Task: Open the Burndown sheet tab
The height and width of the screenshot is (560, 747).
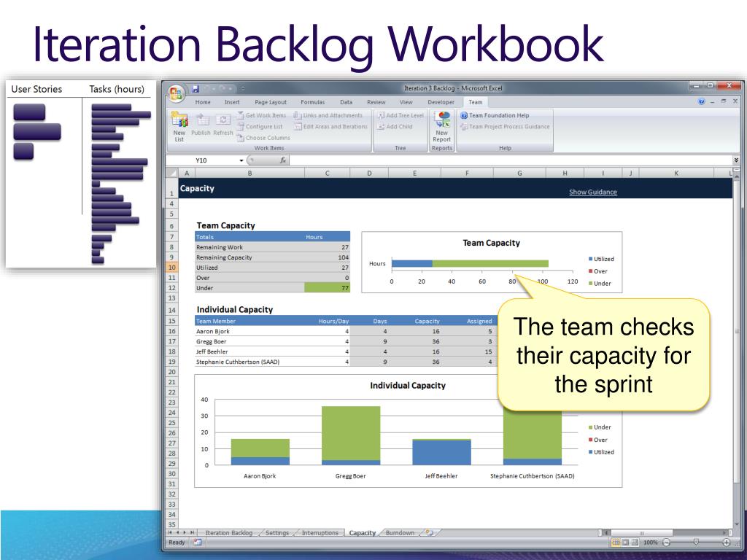Action: click(400, 533)
